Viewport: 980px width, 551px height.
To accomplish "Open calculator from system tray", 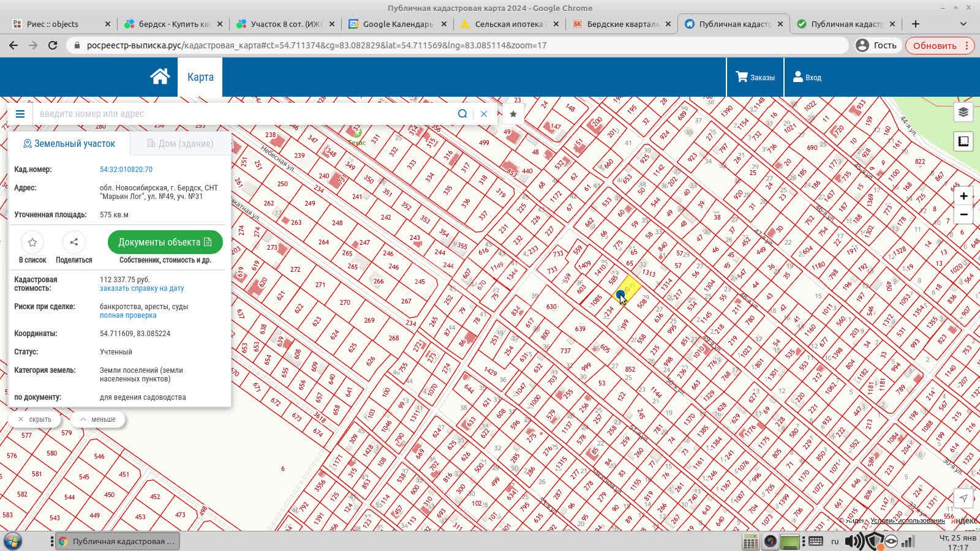I will pos(751,541).
